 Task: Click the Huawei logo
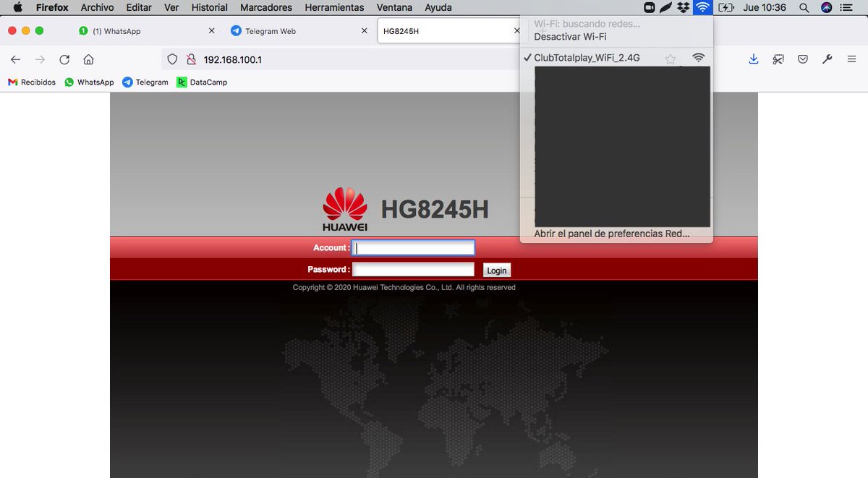point(345,209)
